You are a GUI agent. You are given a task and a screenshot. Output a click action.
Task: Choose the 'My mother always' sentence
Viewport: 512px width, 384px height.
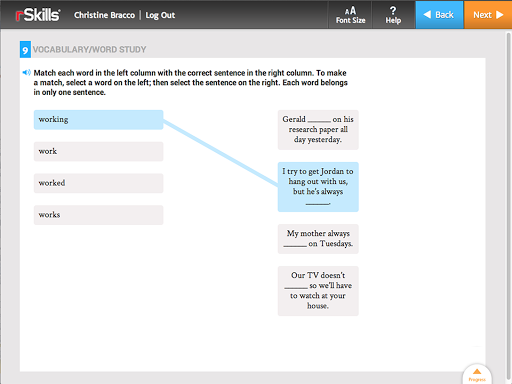[318, 239]
